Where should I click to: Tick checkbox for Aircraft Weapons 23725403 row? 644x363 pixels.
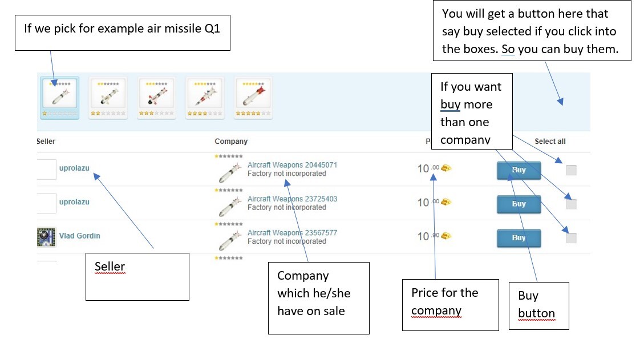point(571,204)
